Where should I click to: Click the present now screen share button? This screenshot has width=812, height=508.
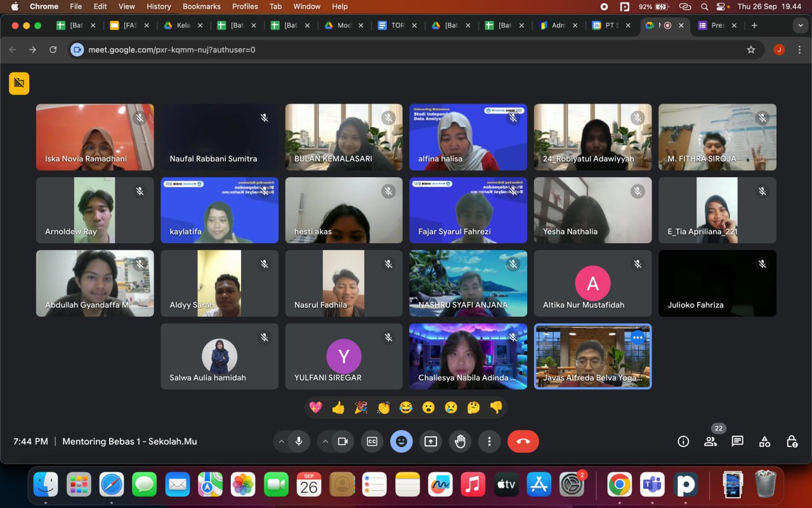(x=431, y=441)
